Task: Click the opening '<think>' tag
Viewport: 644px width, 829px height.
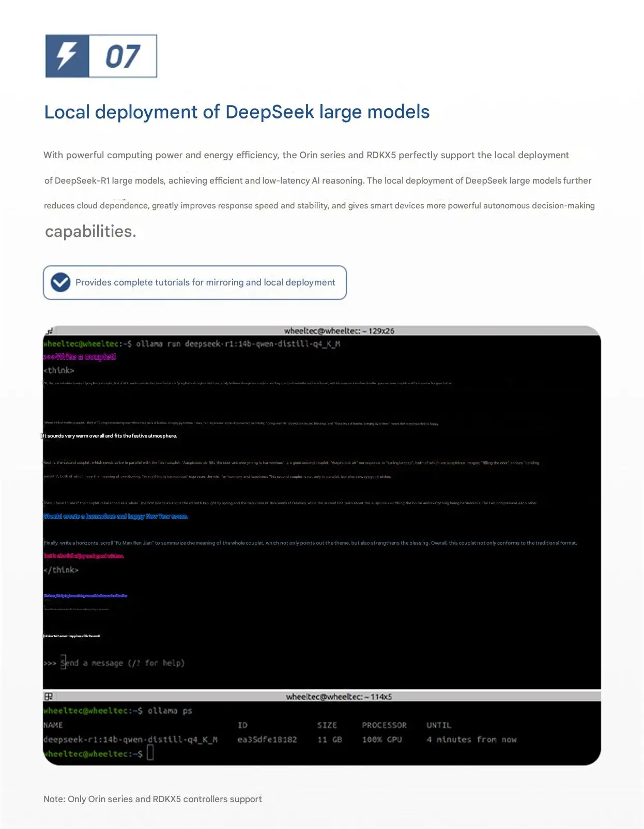Action: (59, 370)
